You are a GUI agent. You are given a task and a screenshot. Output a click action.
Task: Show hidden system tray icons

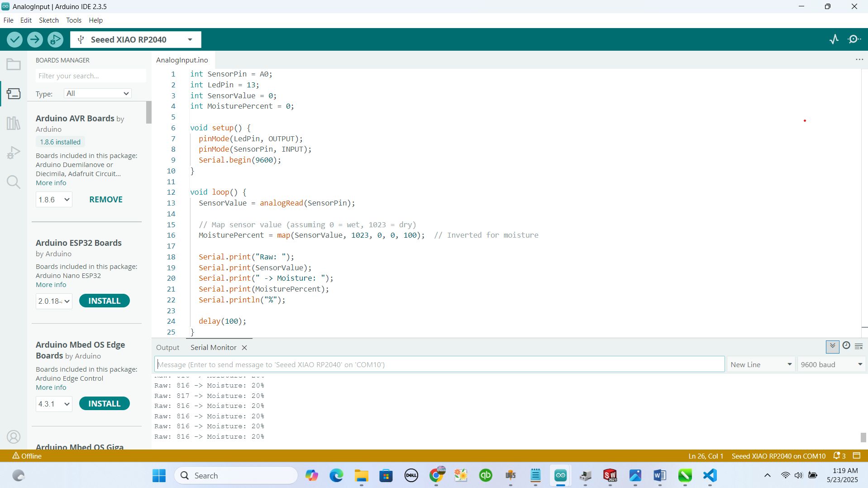point(767,475)
